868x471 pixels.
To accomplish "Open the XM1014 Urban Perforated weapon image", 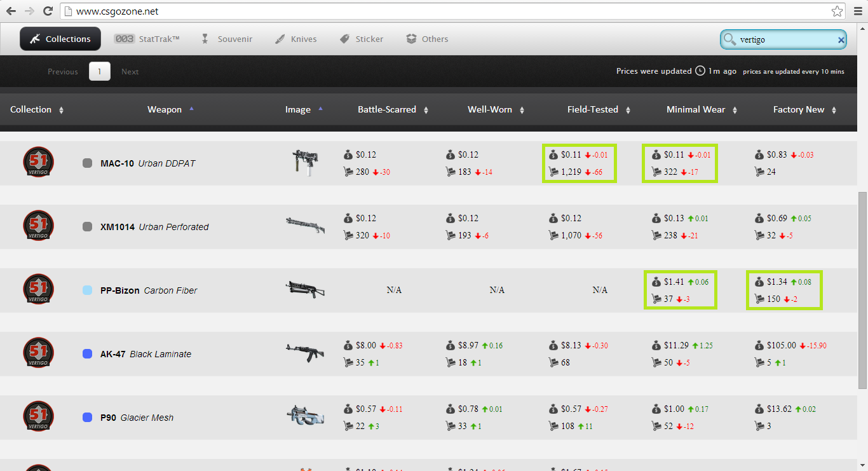I will point(305,226).
